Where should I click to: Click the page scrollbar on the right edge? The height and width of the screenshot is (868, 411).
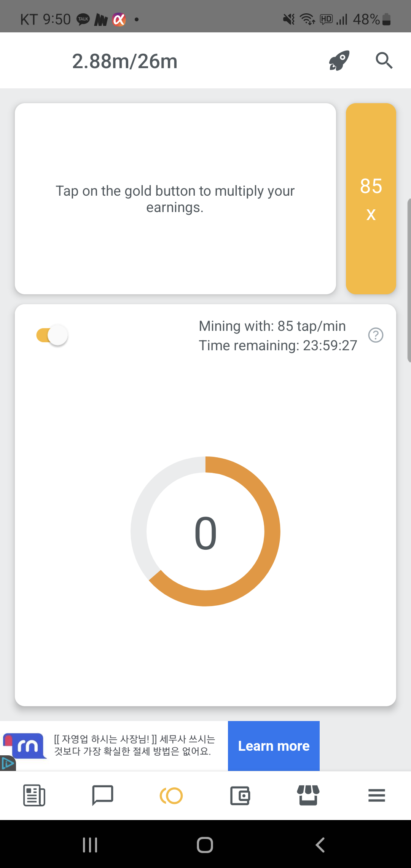tap(409, 280)
